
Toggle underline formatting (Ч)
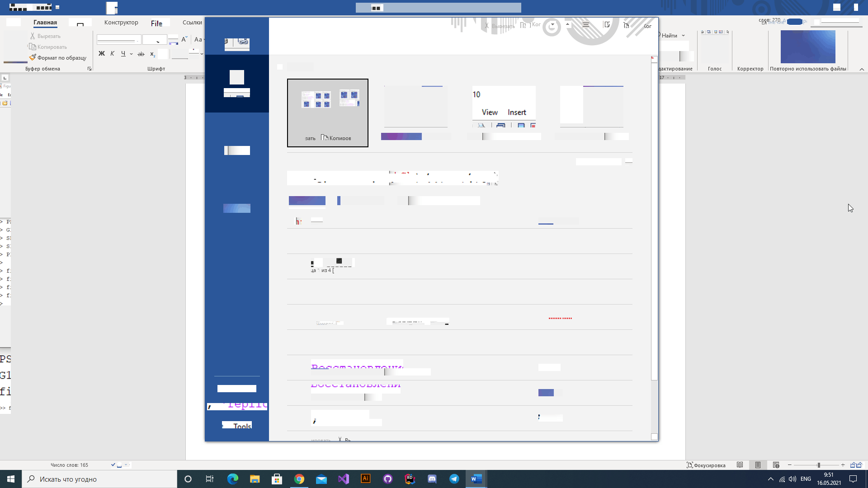[x=123, y=53]
